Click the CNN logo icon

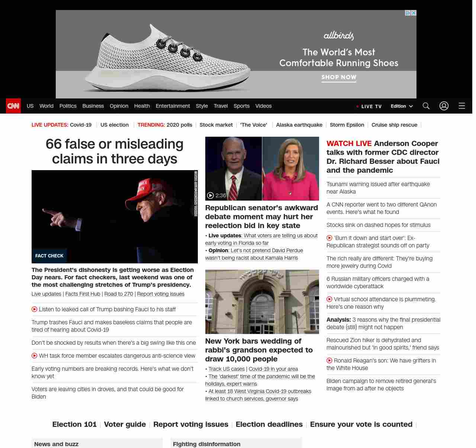point(13,106)
